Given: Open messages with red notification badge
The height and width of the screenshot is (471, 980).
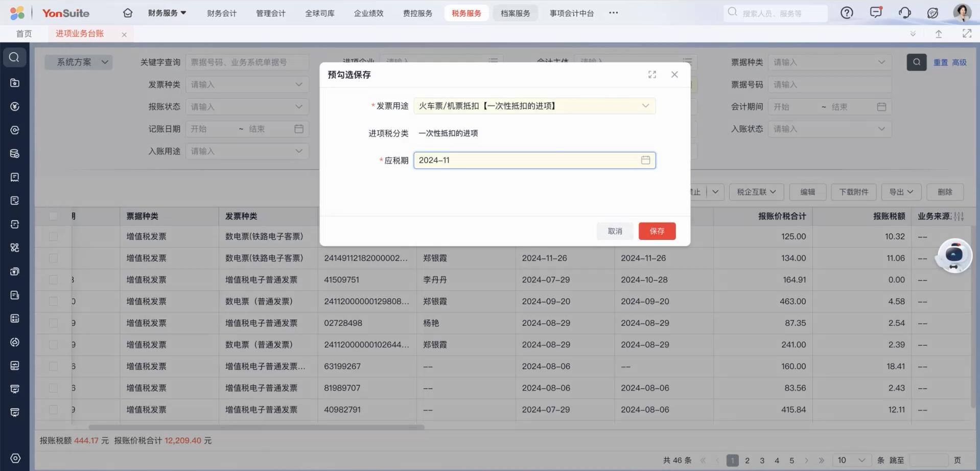Looking at the screenshot, I should point(876,13).
